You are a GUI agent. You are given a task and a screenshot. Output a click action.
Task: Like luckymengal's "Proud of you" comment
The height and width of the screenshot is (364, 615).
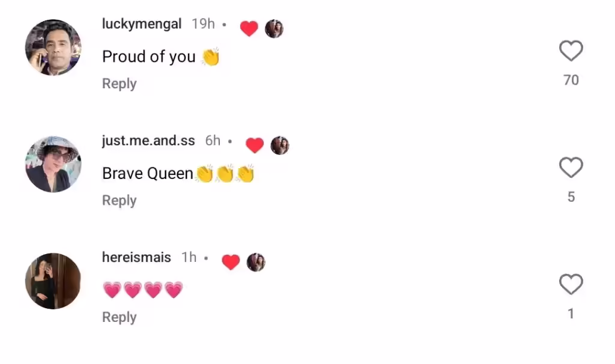pyautogui.click(x=571, y=51)
